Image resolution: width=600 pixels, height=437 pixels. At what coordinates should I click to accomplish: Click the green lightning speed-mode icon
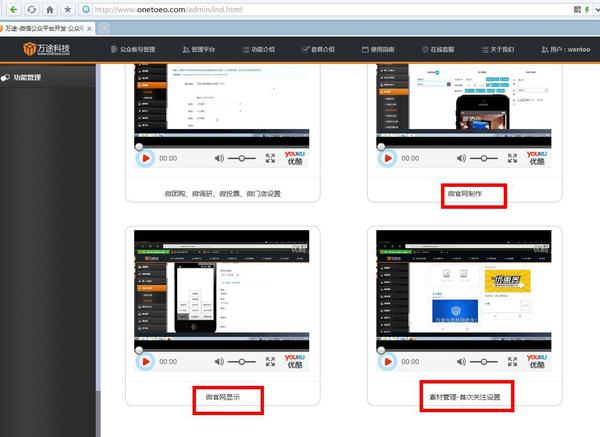(587, 10)
